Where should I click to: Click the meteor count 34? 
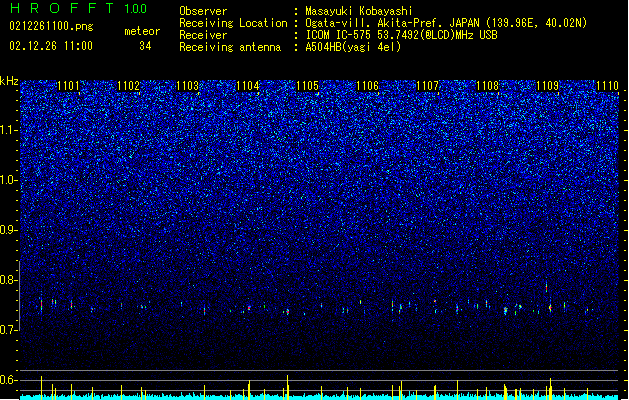pos(145,46)
